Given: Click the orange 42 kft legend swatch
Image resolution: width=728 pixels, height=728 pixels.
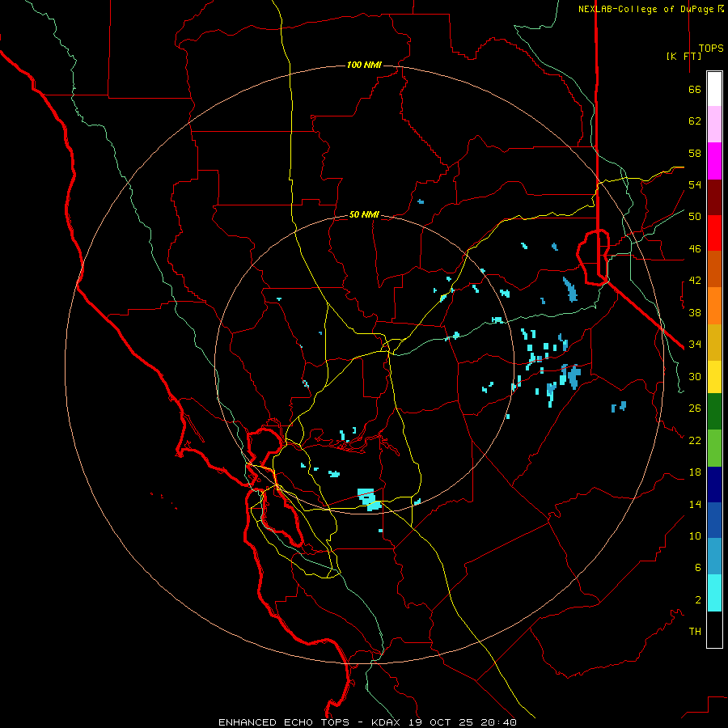Looking at the screenshot, I should (714, 306).
